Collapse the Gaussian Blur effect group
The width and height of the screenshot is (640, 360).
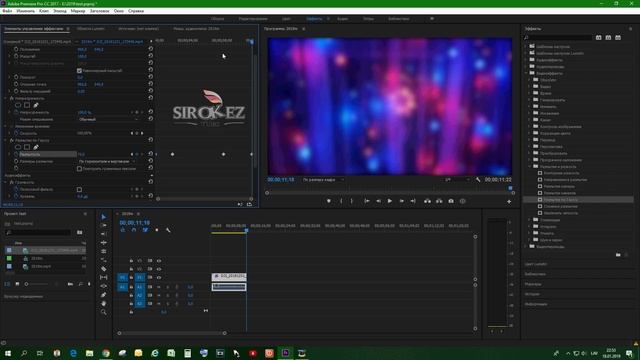(6, 140)
